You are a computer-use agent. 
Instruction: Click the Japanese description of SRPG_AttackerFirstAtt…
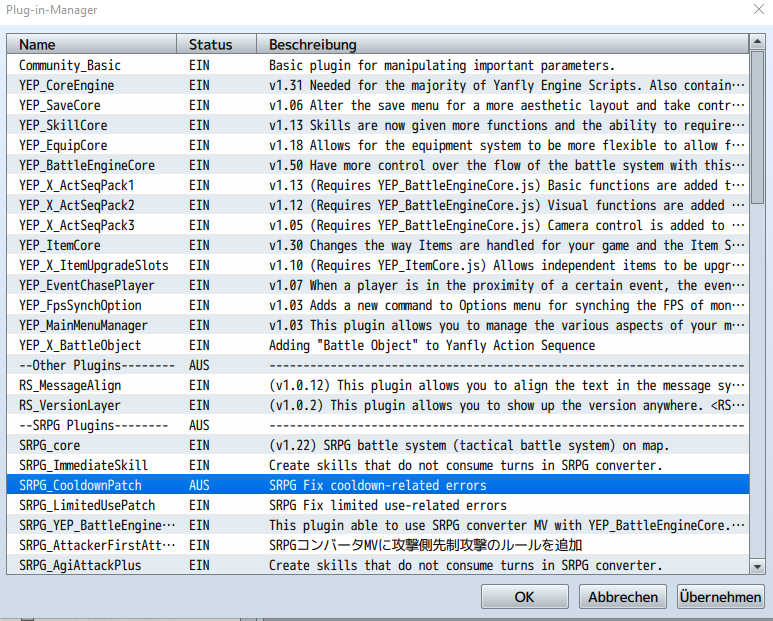[x=425, y=546]
